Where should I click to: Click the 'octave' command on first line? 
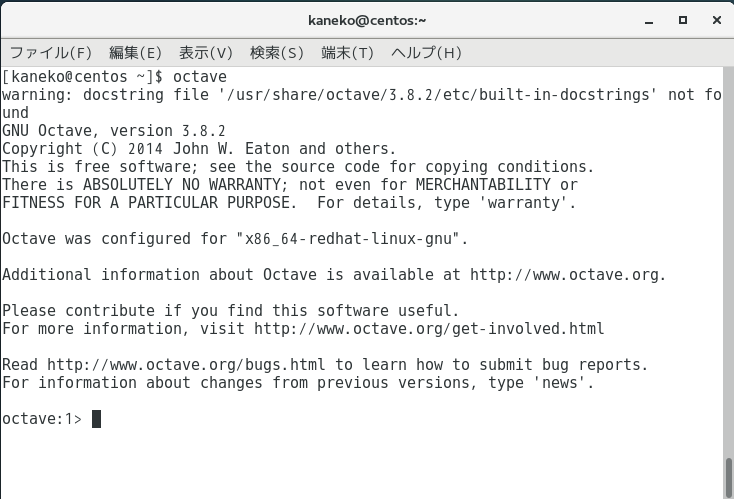click(200, 77)
